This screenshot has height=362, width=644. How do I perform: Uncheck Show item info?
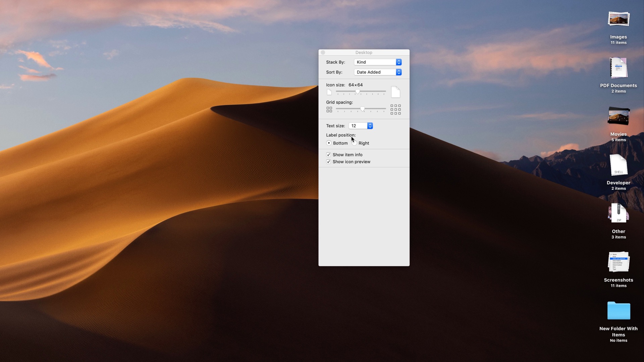(x=328, y=155)
